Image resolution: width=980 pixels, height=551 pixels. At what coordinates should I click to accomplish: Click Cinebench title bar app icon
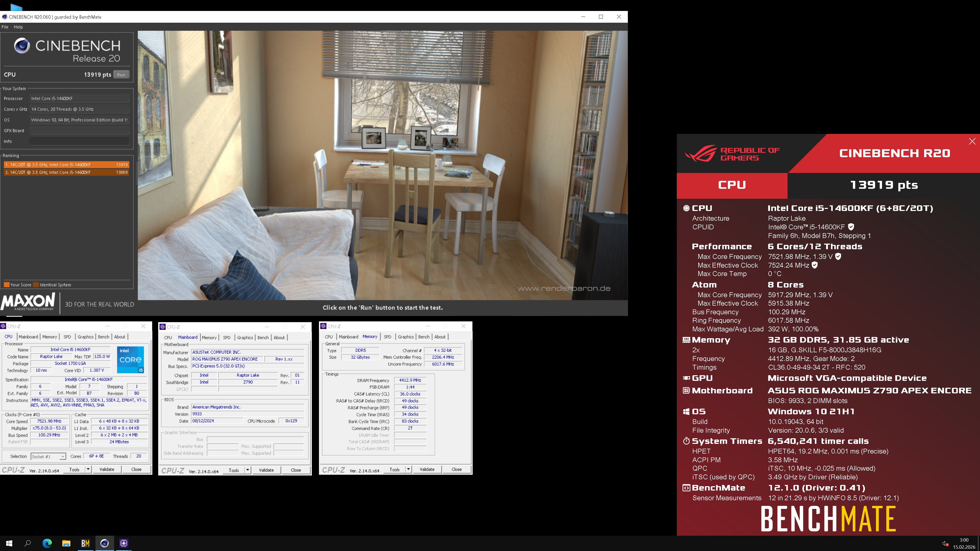click(5, 17)
